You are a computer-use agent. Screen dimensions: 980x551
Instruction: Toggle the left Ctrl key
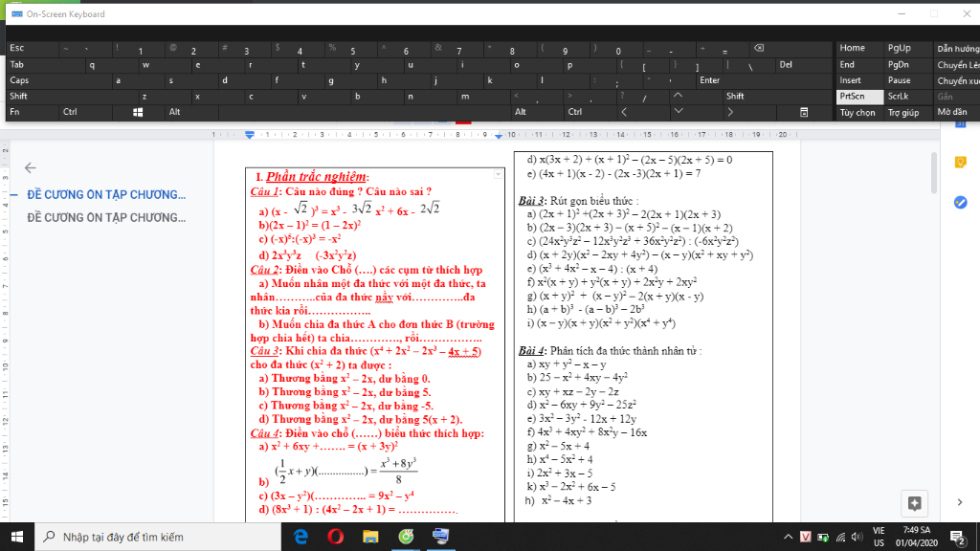85,113
